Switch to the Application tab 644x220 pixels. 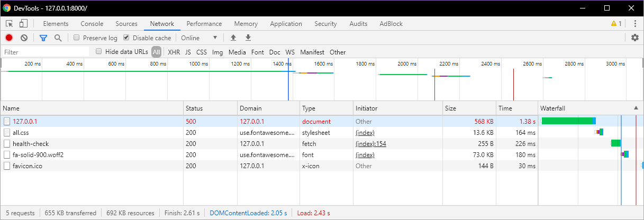pos(286,24)
